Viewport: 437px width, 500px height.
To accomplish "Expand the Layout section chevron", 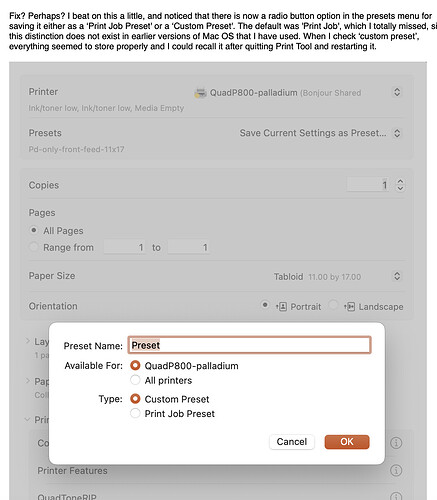I will (28, 341).
